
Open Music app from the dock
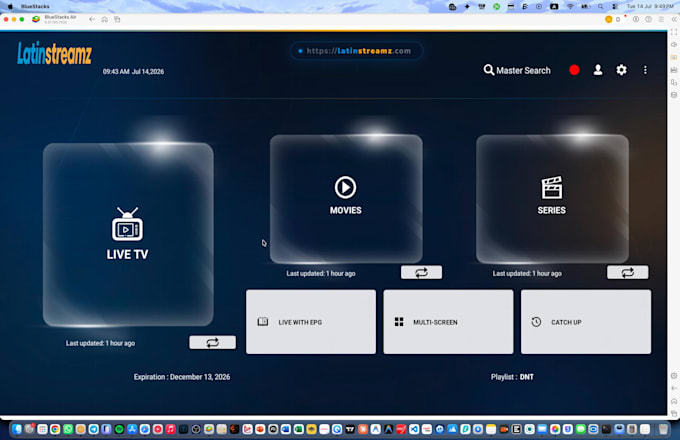(170, 429)
